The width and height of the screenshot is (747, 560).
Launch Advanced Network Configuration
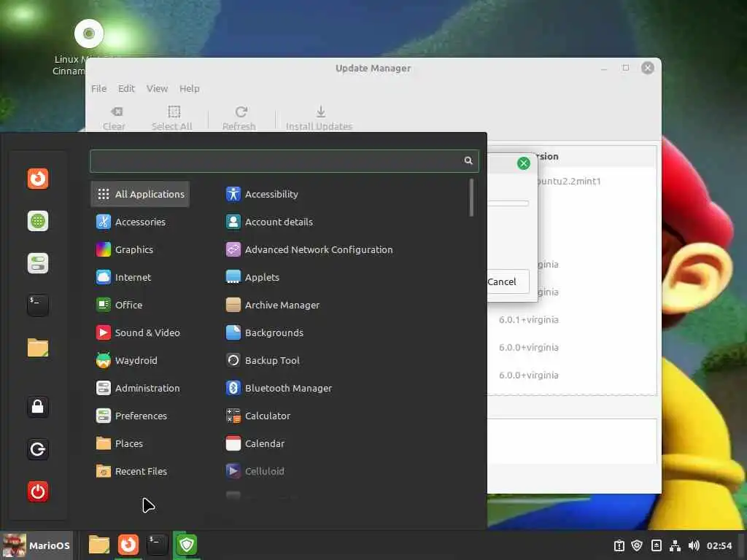[x=309, y=249]
